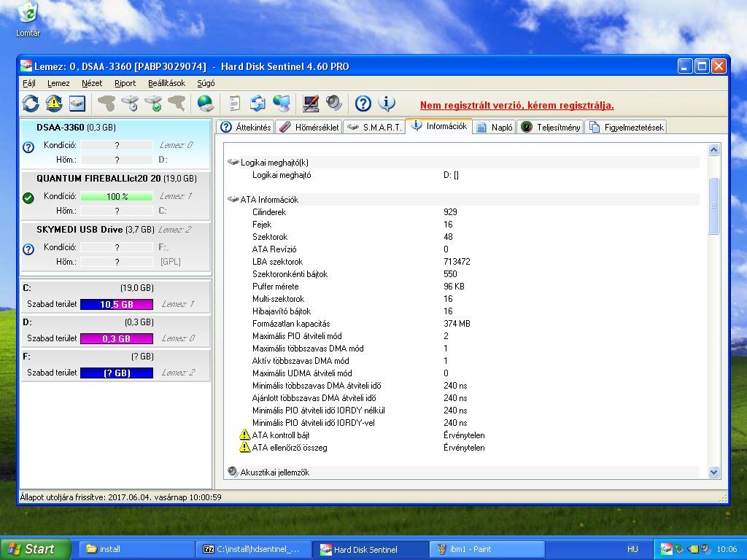Click warning icon beside ATA ellenőrző összeg

click(244, 447)
